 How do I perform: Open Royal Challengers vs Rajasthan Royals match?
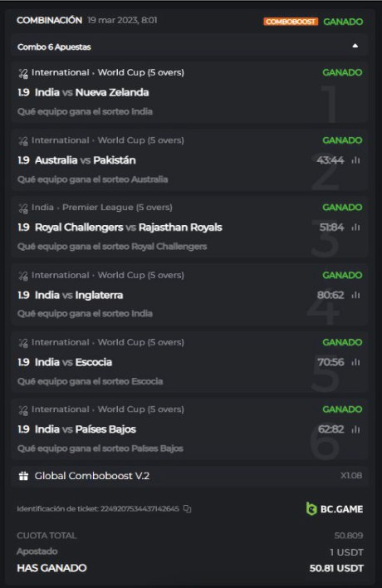click(x=128, y=228)
